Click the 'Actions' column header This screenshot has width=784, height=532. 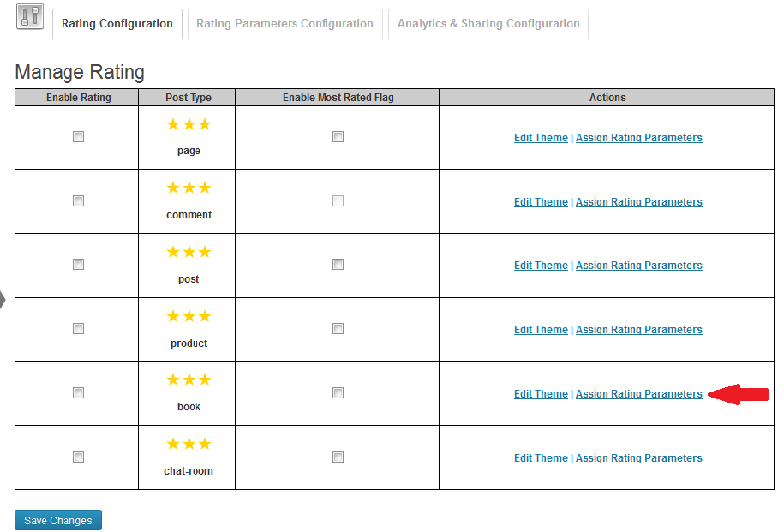click(607, 98)
